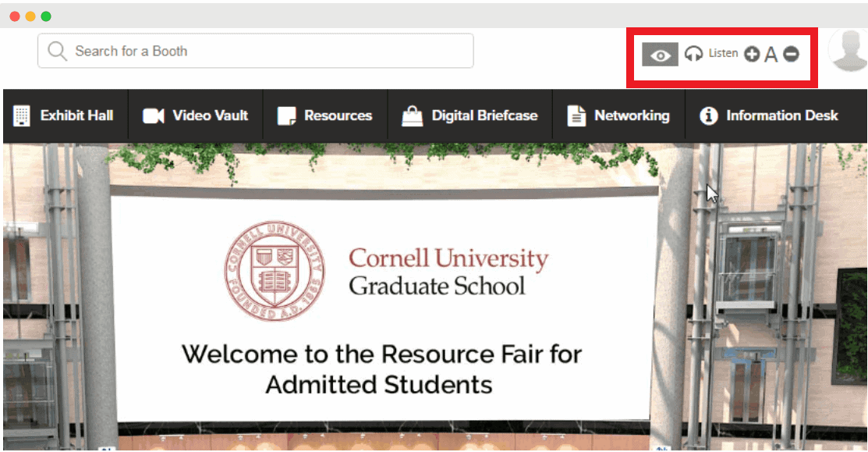Click the Exhibit Hall building icon
Image resolution: width=868 pixels, height=452 pixels.
pyautogui.click(x=22, y=116)
